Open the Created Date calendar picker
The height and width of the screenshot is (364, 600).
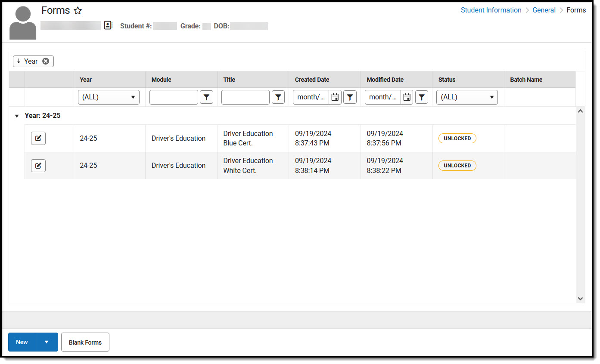tap(335, 97)
